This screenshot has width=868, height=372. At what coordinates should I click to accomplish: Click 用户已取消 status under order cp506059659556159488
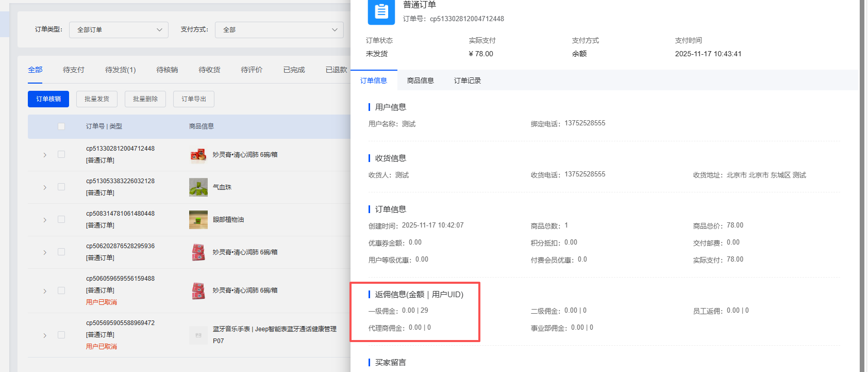click(102, 302)
